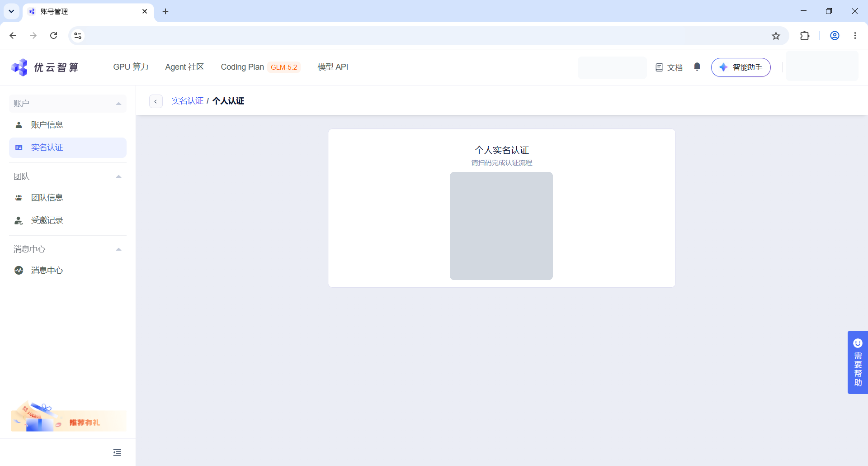Click the 实名认证 ID card icon
This screenshot has width=868, height=466.
click(x=19, y=147)
